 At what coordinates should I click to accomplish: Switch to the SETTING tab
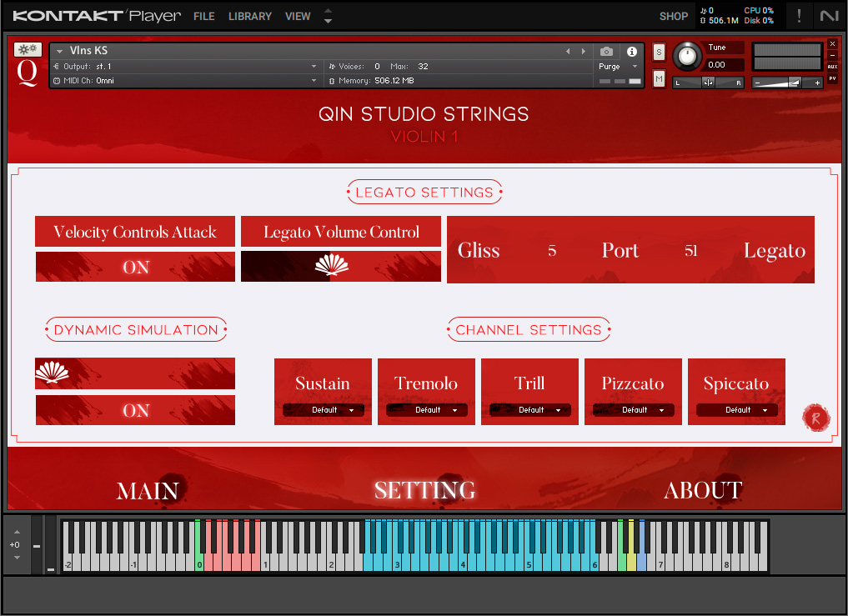click(x=425, y=490)
